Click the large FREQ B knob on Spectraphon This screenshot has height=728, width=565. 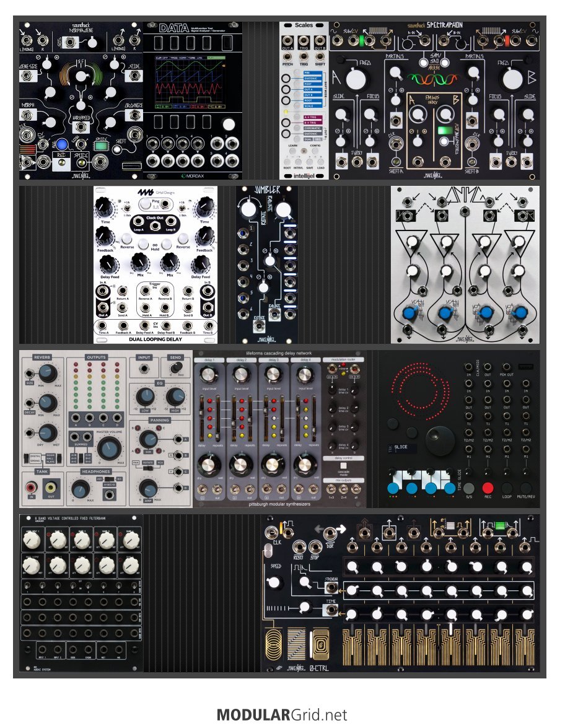tap(512, 79)
